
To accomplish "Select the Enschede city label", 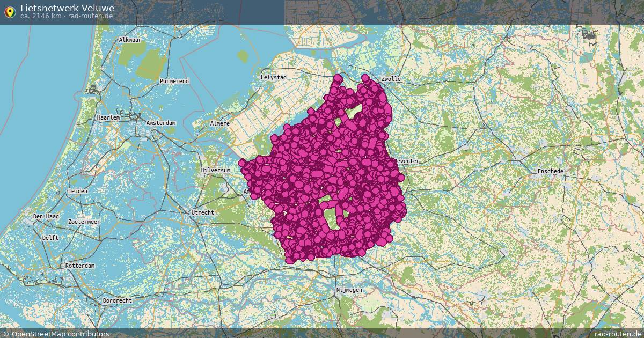I will [551, 171].
